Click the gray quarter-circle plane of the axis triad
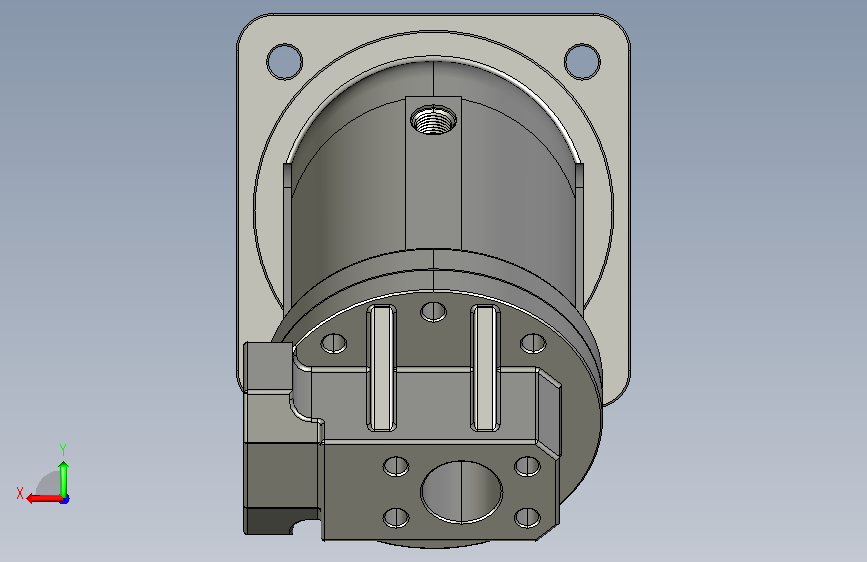 pos(49,483)
